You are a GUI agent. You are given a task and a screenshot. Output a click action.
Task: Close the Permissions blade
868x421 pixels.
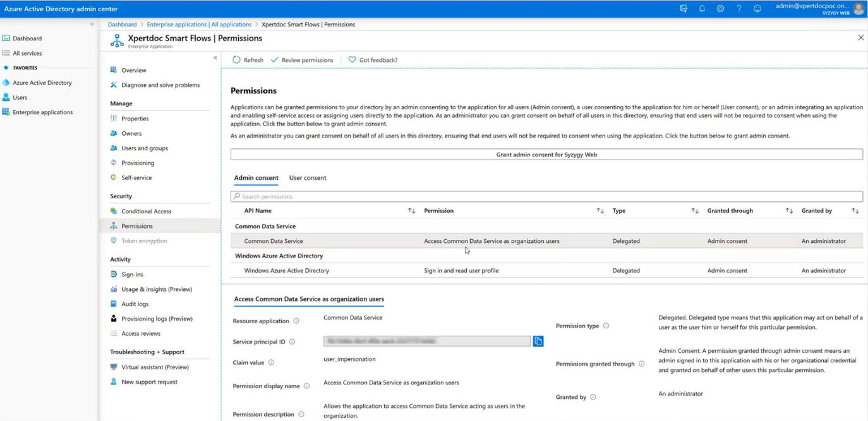coord(860,38)
